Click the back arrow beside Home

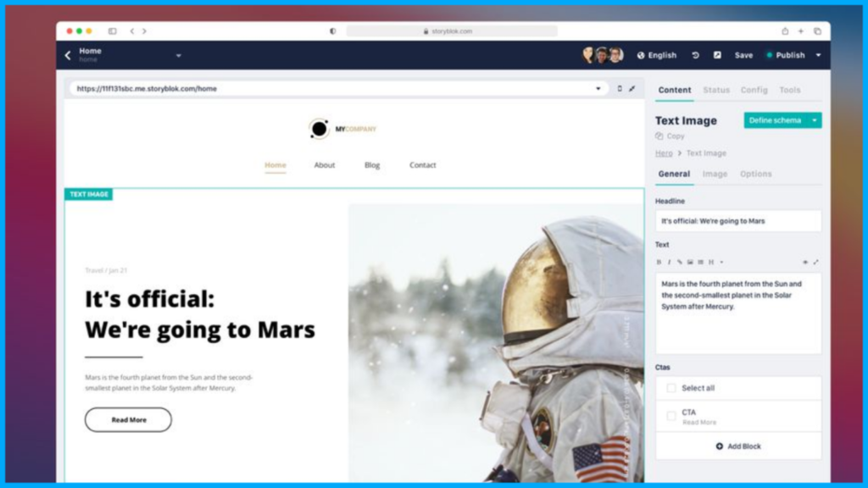click(68, 55)
